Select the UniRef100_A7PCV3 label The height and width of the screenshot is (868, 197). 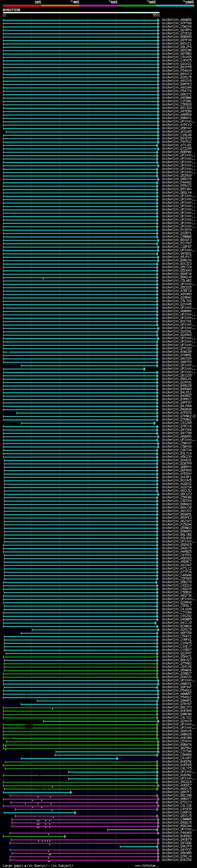pos(177,125)
